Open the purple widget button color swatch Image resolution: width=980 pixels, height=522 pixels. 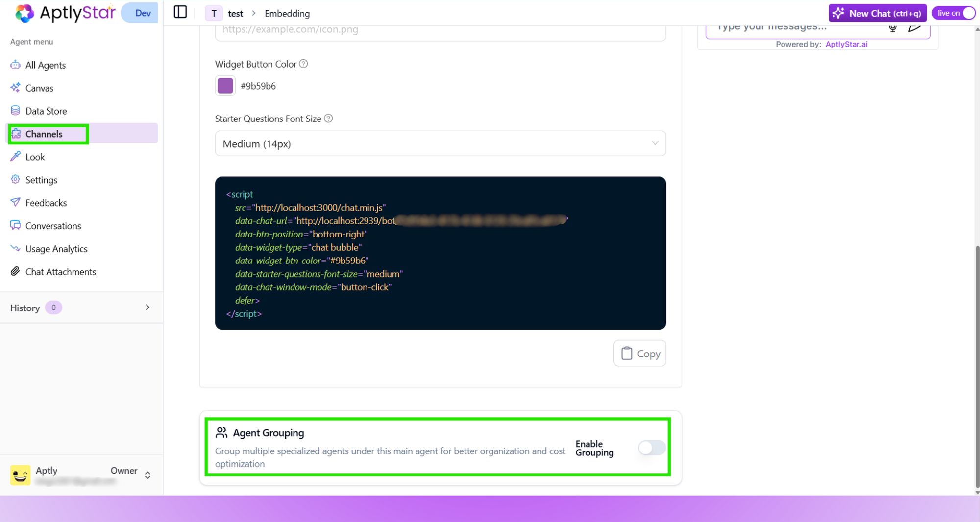[x=225, y=86]
